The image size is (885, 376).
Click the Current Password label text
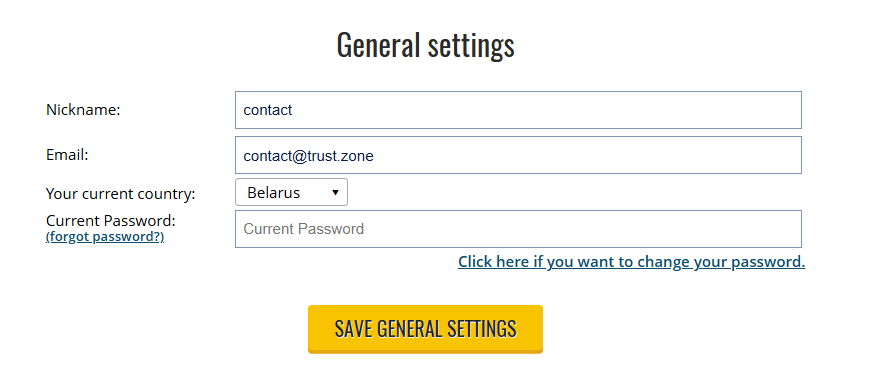pos(111,220)
